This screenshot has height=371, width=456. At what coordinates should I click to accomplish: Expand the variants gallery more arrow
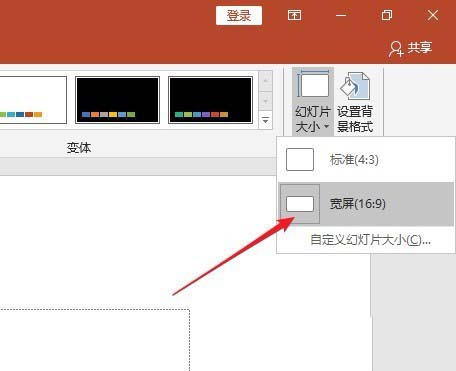266,120
